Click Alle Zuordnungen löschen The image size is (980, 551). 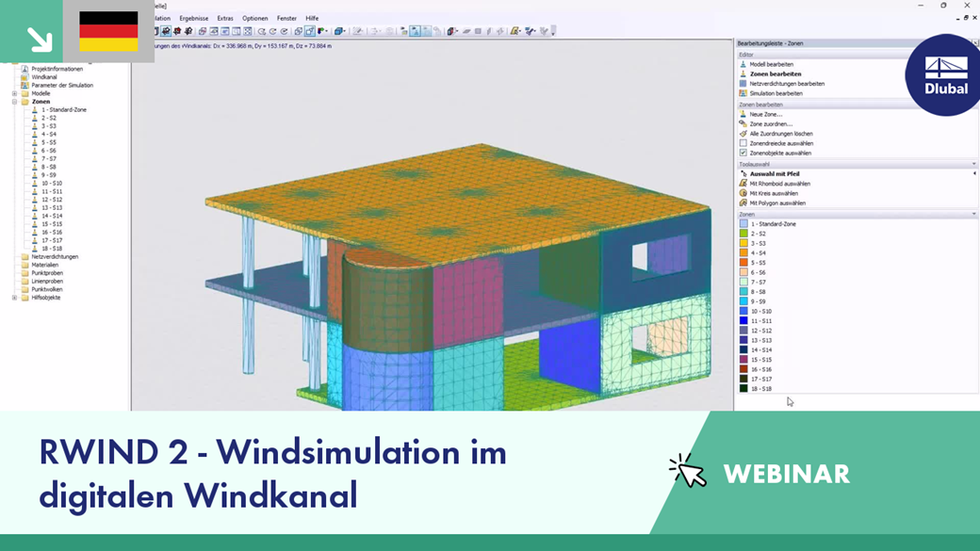tap(780, 134)
